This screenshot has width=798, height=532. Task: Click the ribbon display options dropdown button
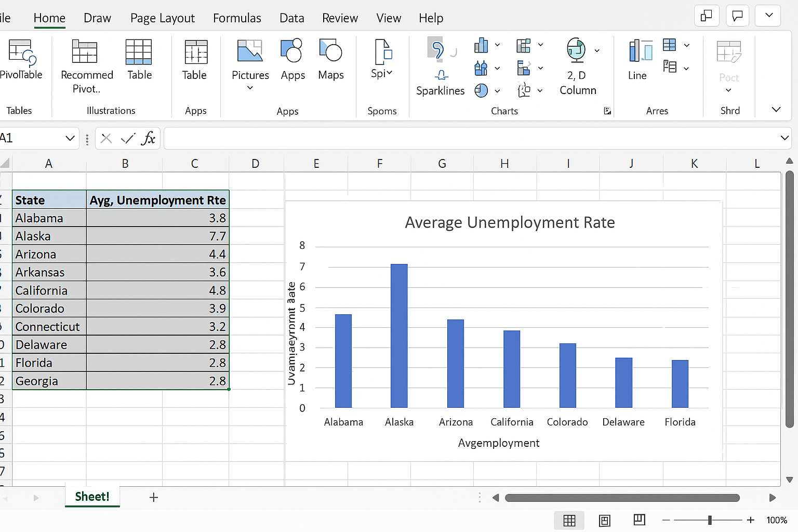(x=769, y=16)
